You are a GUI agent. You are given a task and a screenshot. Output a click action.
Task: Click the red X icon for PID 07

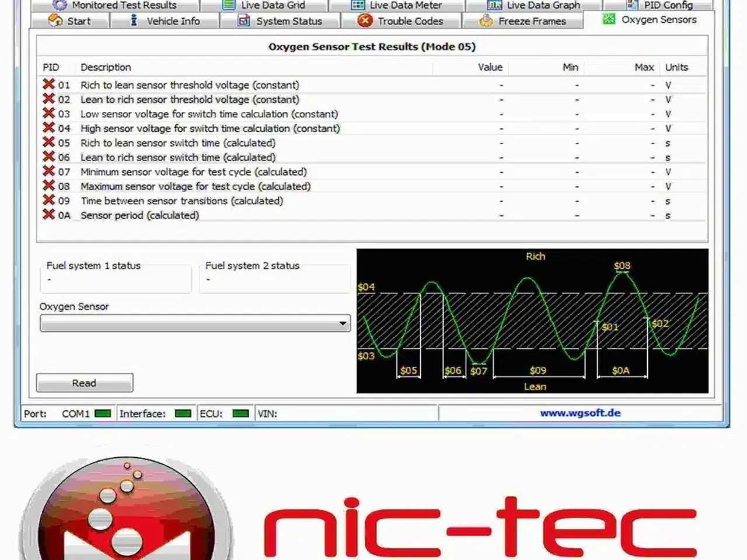click(49, 171)
